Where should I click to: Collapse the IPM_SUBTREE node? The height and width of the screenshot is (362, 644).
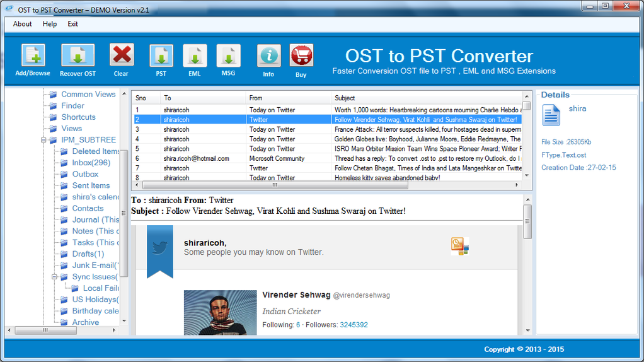43,140
